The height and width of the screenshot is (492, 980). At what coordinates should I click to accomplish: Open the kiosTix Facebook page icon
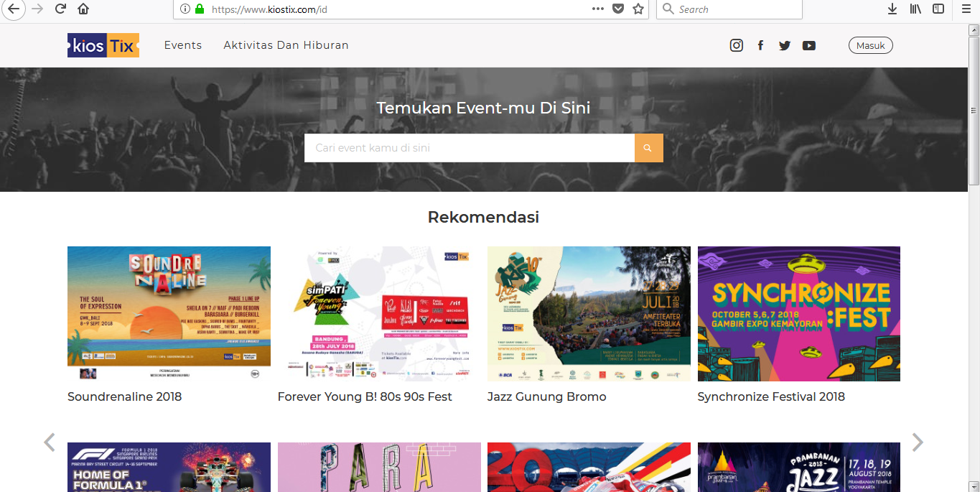[x=760, y=45]
